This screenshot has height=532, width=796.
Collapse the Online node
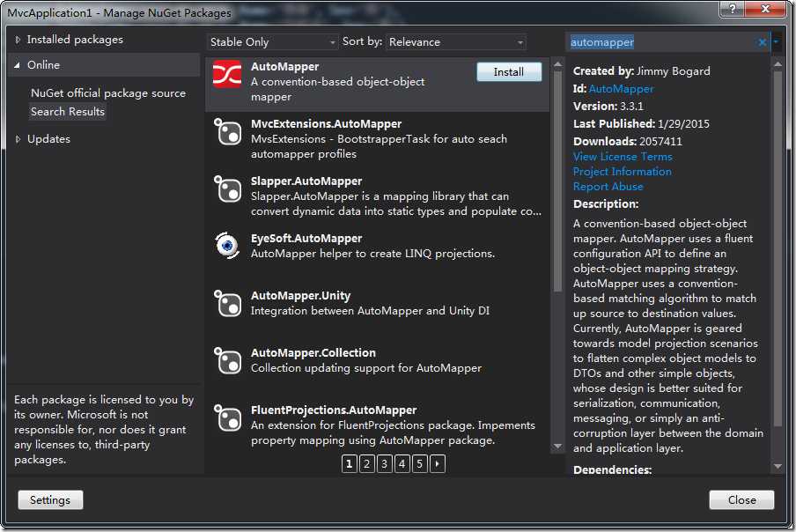[18, 65]
